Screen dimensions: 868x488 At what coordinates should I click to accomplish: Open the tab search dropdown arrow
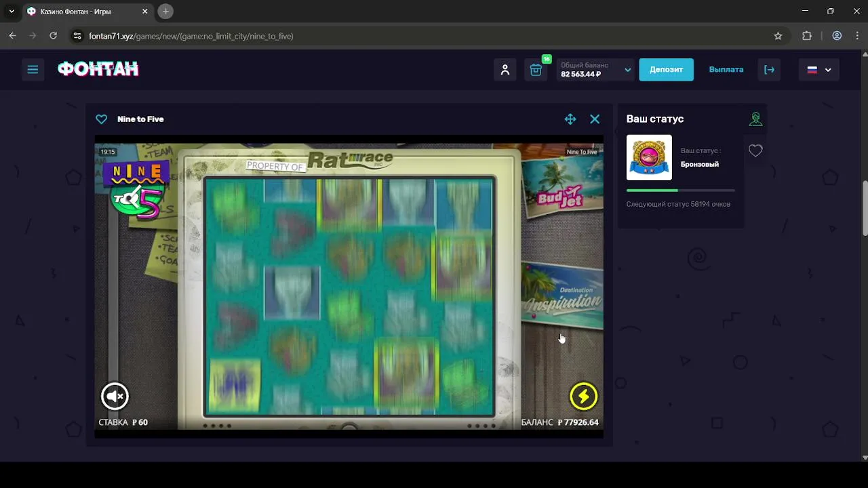(x=12, y=12)
